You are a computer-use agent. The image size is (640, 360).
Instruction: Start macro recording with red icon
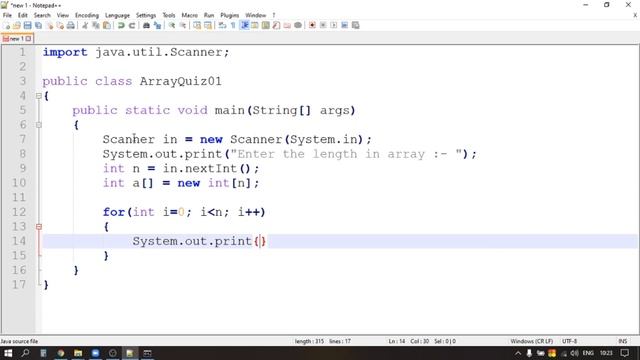(x=312, y=25)
